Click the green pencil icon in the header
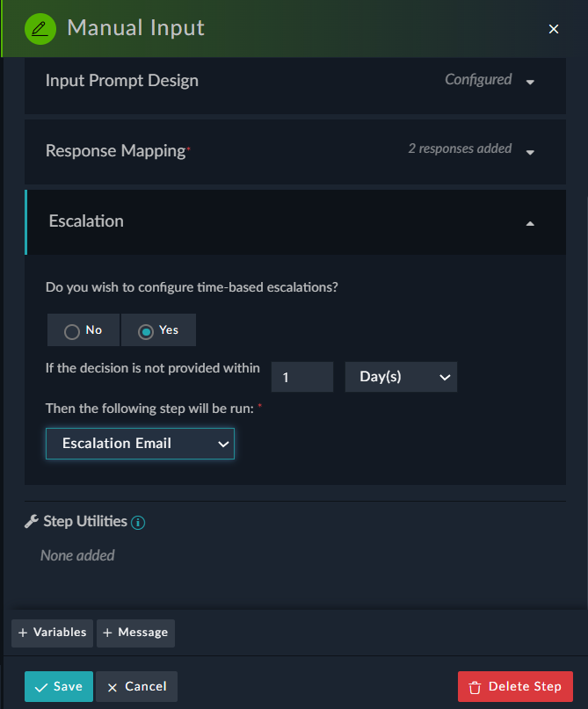Viewport: 588px width, 709px height. click(x=39, y=28)
